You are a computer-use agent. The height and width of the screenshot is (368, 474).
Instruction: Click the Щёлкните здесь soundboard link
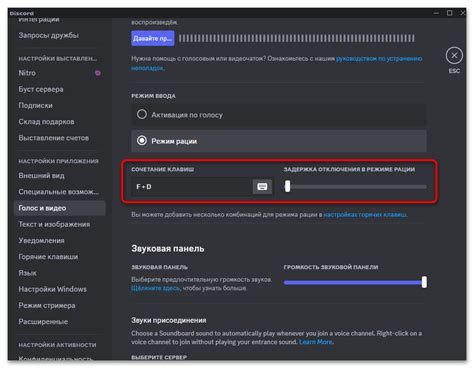click(x=155, y=288)
